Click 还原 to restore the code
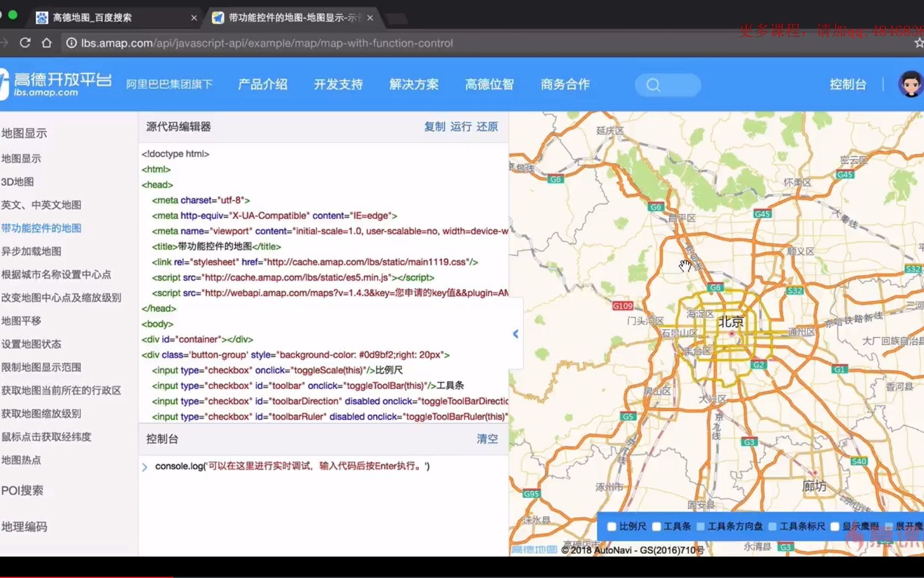This screenshot has width=924, height=578. pyautogui.click(x=487, y=126)
